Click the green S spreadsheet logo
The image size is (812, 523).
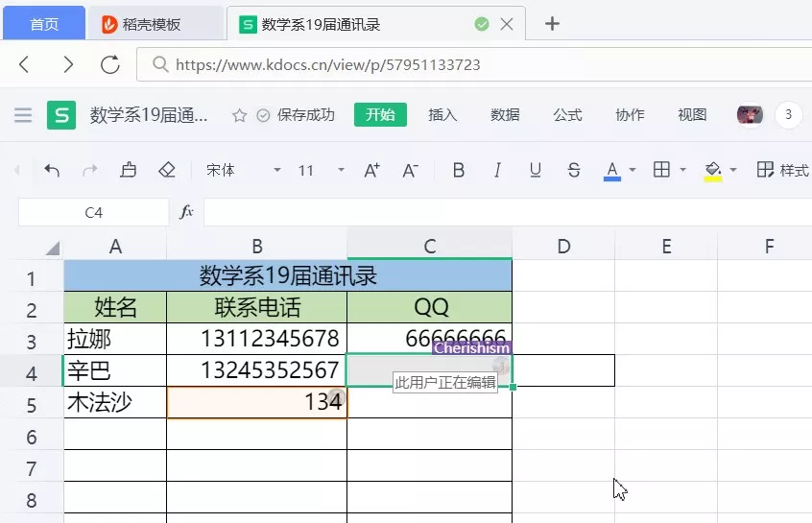(61, 115)
